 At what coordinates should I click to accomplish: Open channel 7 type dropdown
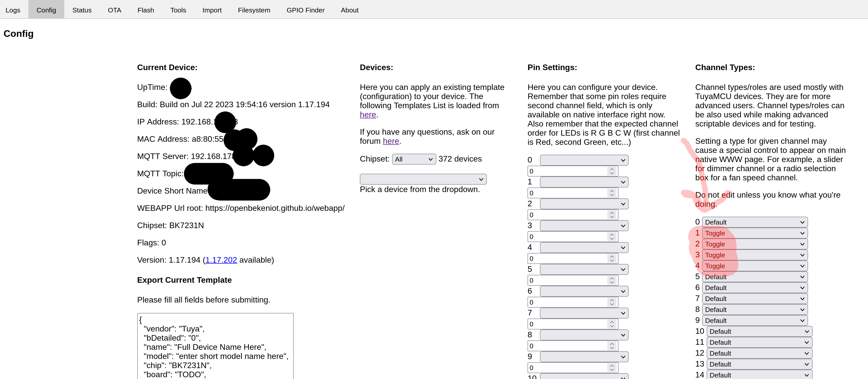755,299
